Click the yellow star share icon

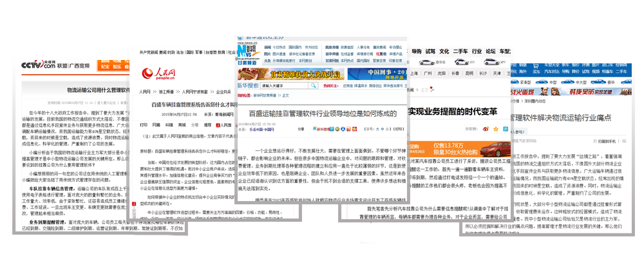(496, 129)
